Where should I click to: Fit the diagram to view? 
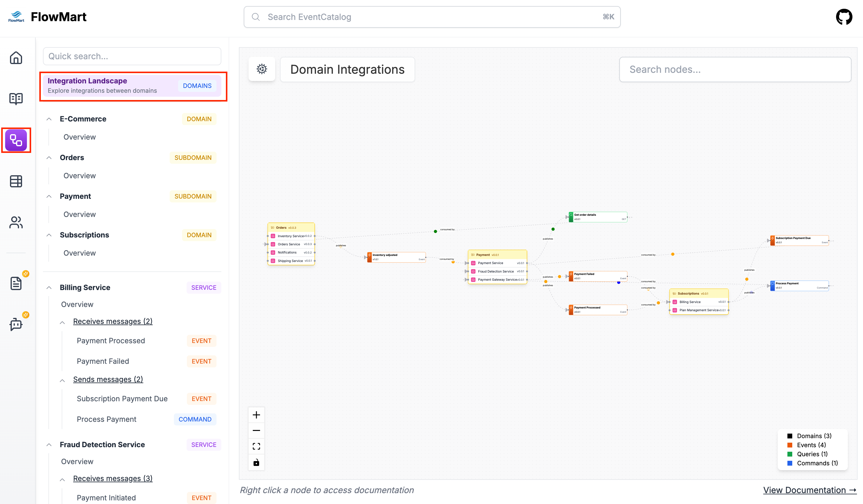[x=256, y=446]
